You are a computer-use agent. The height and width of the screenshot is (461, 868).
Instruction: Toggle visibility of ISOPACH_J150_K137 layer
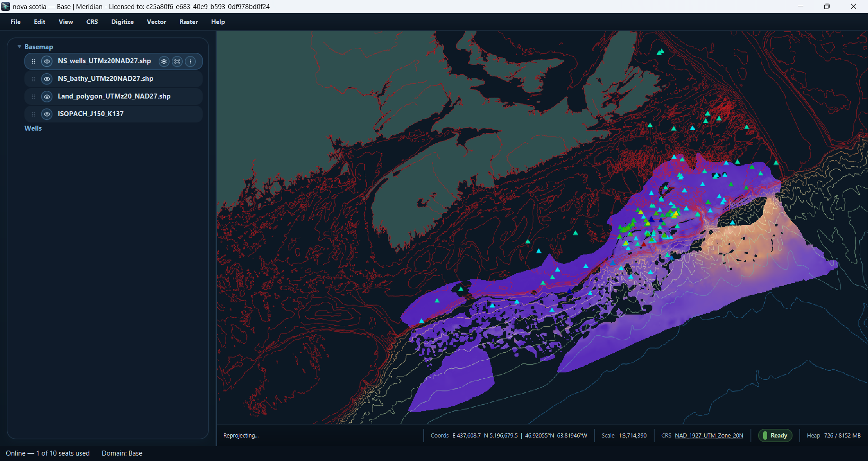tap(47, 114)
